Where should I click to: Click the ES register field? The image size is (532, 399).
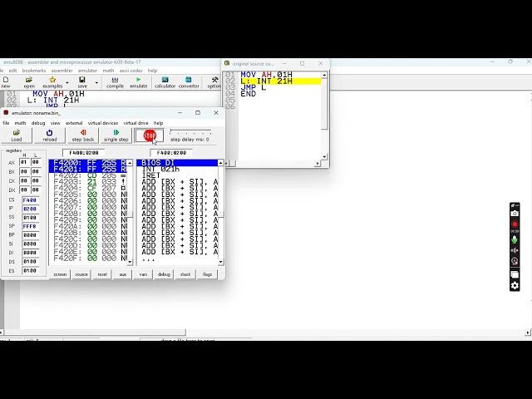pyautogui.click(x=30, y=271)
